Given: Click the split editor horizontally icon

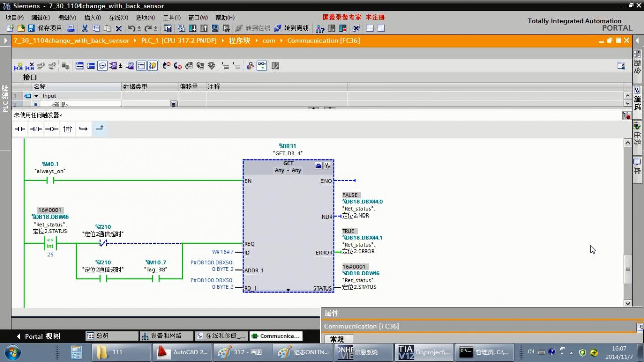Looking at the screenshot, I should (x=370, y=28).
